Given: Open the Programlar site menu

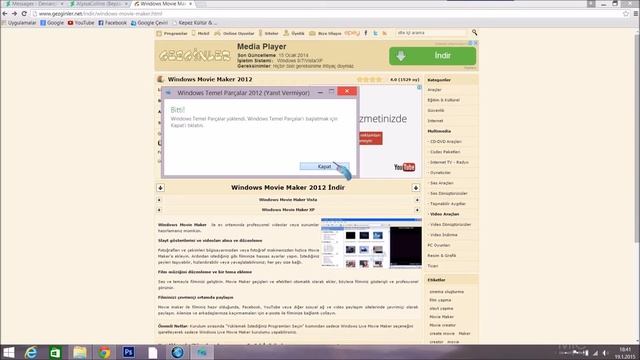Looking at the screenshot, I should 172,33.
